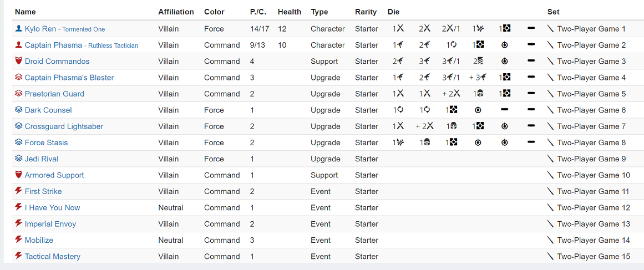Image resolution: width=644 pixels, height=270 pixels.
Task: Click the P./C. column header
Action: click(258, 12)
